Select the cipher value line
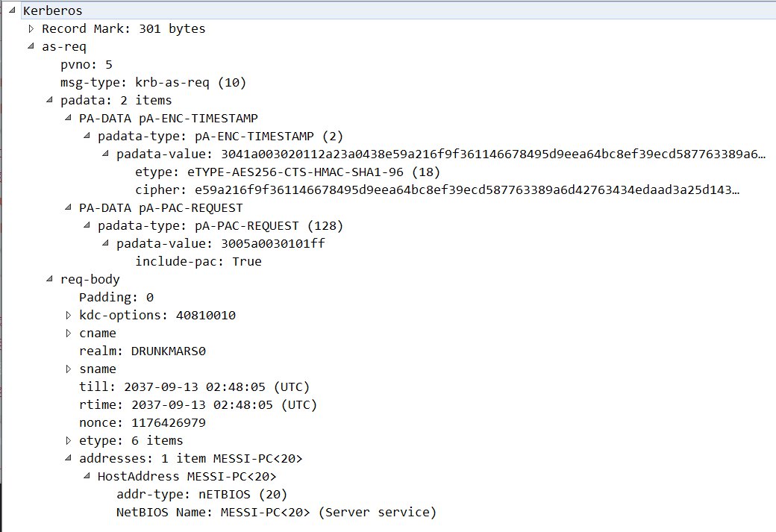This screenshot has width=776, height=532. [437, 190]
